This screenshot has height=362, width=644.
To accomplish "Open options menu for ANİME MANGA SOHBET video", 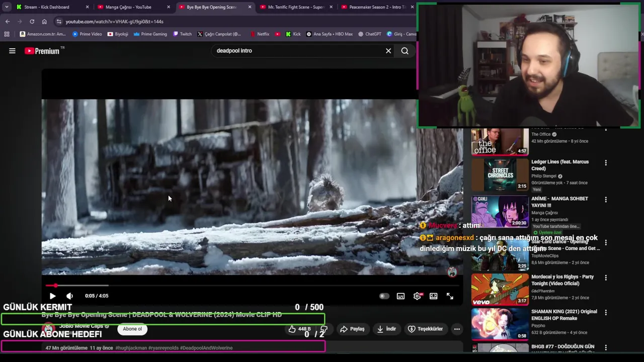I will (606, 200).
